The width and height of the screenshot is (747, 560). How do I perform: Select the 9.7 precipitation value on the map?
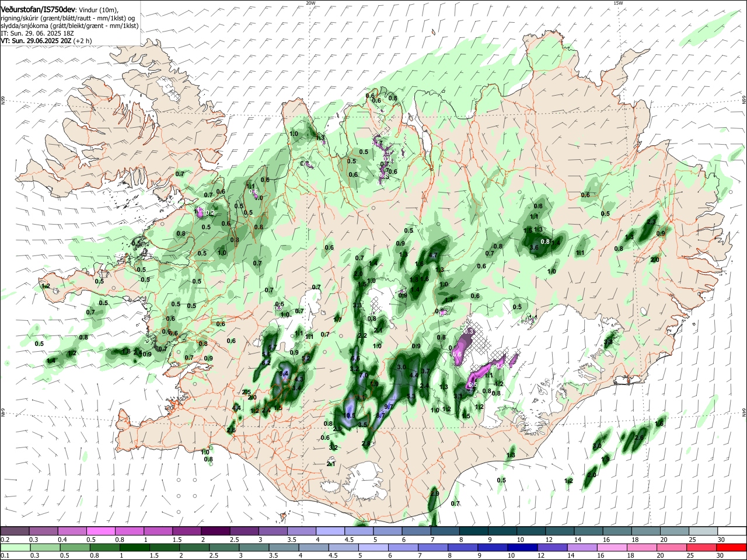(x=389, y=406)
